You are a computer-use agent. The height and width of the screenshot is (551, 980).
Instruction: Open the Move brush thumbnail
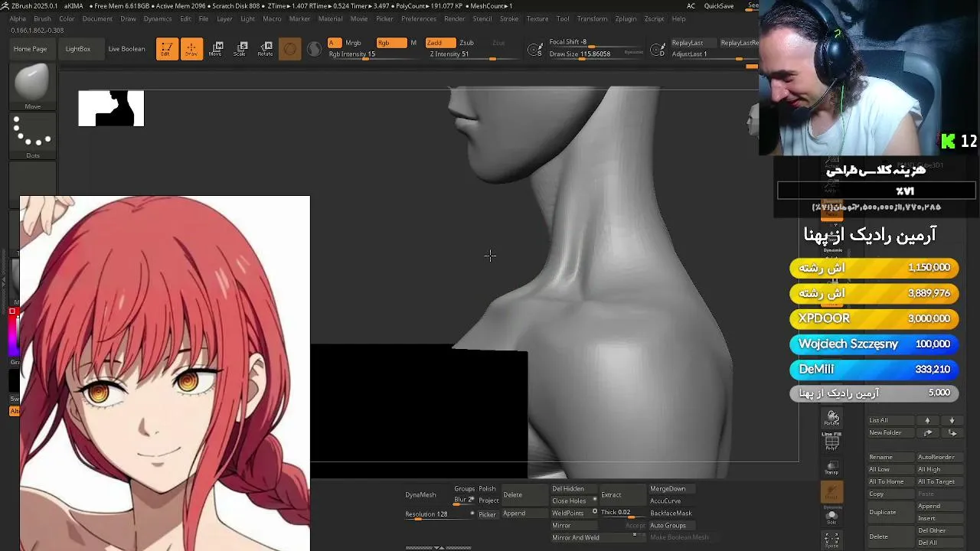32,87
